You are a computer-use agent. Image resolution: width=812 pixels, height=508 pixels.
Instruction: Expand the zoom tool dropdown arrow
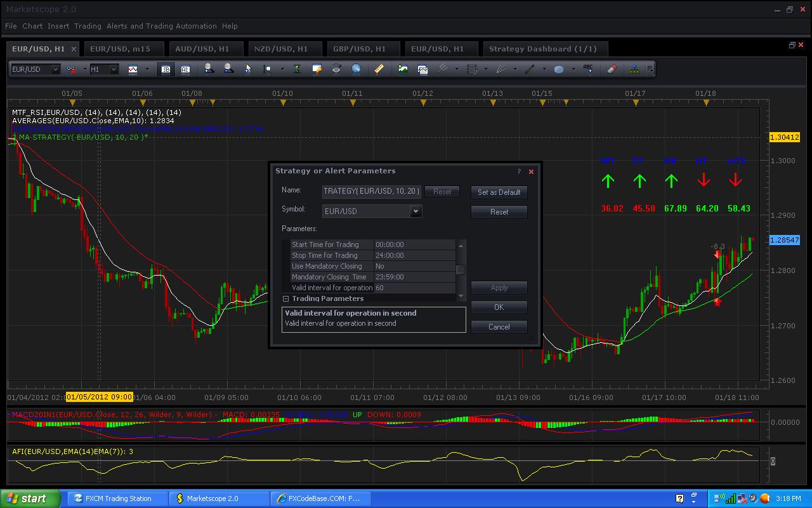[x=282, y=69]
